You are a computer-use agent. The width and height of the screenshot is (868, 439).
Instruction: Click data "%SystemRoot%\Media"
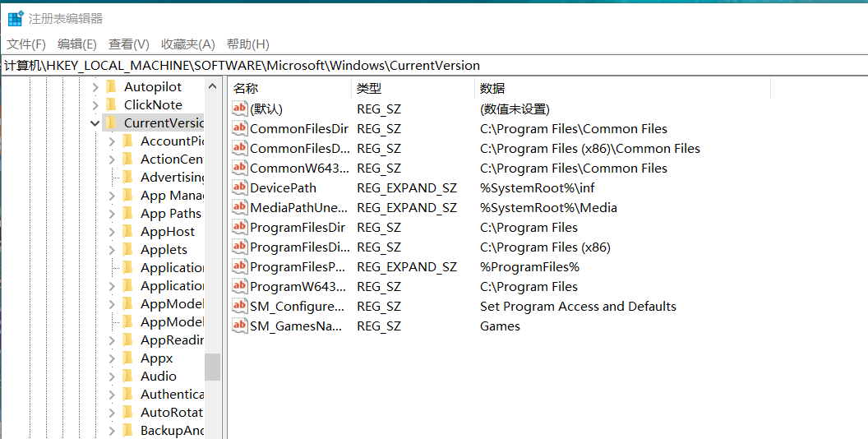pyautogui.click(x=548, y=208)
